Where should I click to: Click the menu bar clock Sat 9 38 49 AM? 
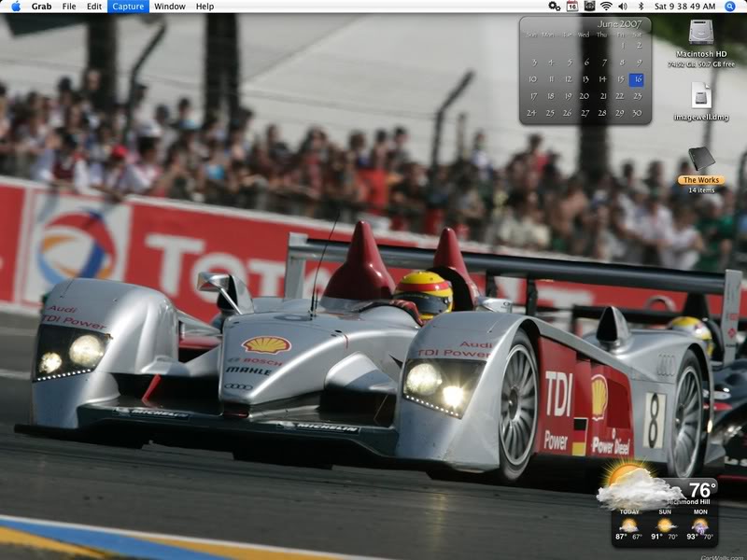point(684,7)
